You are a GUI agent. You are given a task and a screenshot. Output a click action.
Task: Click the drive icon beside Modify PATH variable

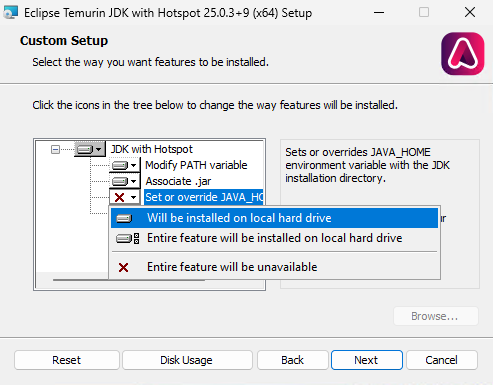tap(120, 165)
